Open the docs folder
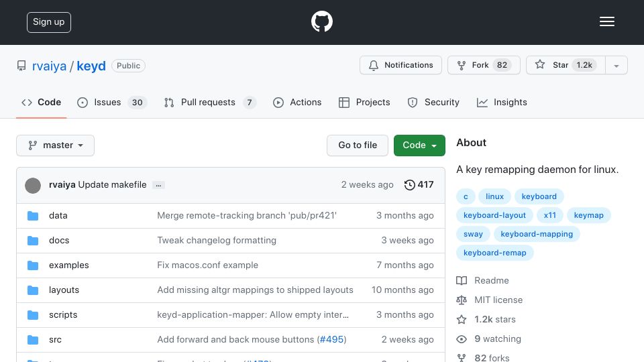This screenshot has height=362, width=644. pos(59,240)
